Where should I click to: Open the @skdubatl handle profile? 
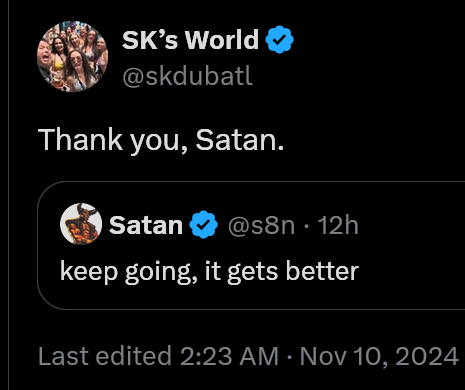pyautogui.click(x=187, y=76)
